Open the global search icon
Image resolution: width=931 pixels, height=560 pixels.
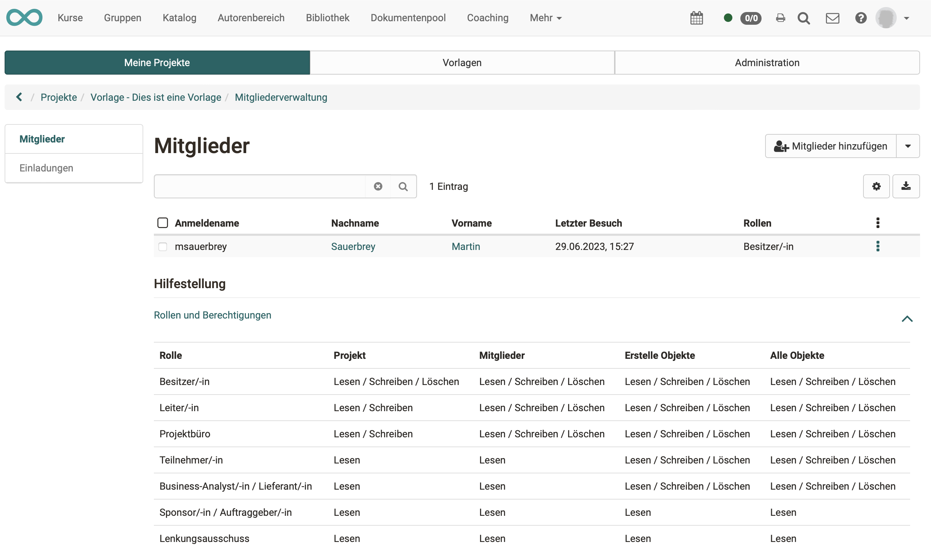point(804,18)
